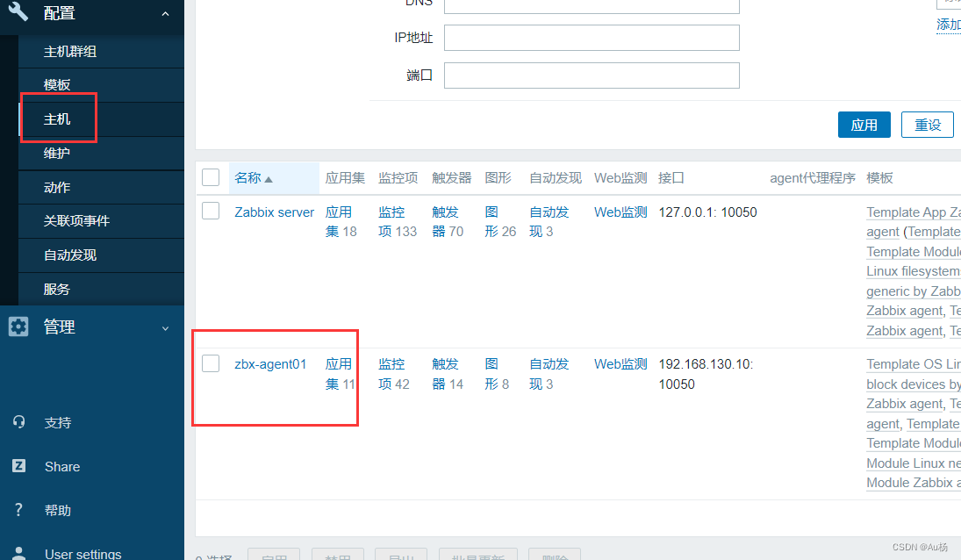Screen dimensions: 961x560
Task: Open Share in the sidebar
Action: [x=62, y=467]
